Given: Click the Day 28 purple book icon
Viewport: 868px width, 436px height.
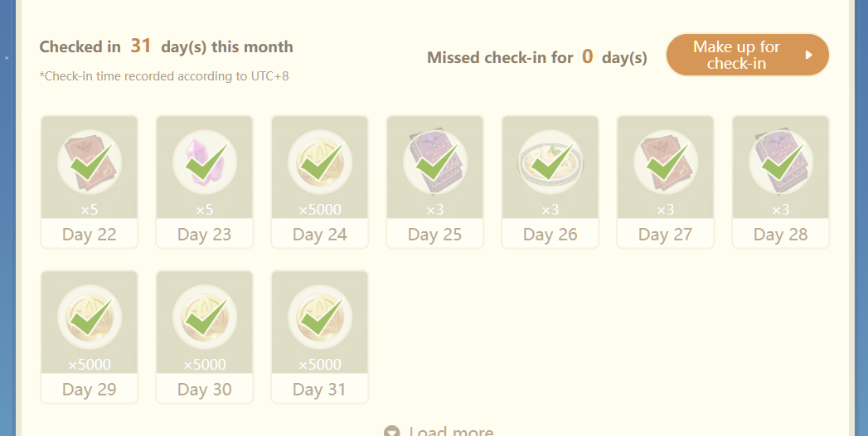Looking at the screenshot, I should pos(781,163).
